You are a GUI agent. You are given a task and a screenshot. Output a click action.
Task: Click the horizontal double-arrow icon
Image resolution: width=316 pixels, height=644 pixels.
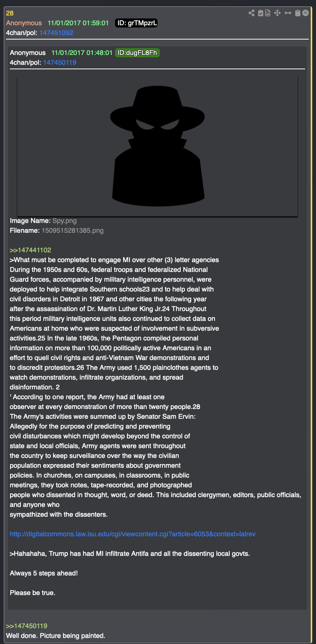[288, 13]
